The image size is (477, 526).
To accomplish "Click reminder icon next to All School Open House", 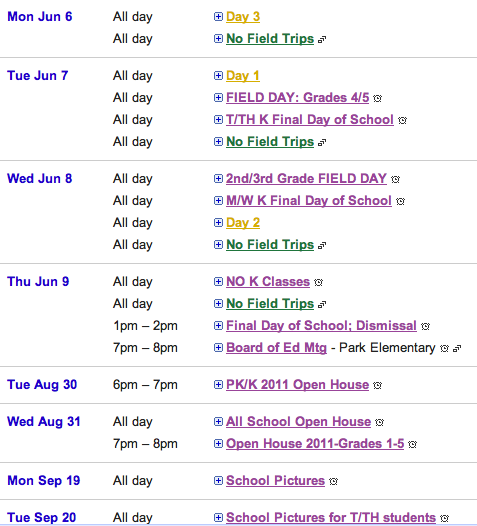I will tap(379, 422).
